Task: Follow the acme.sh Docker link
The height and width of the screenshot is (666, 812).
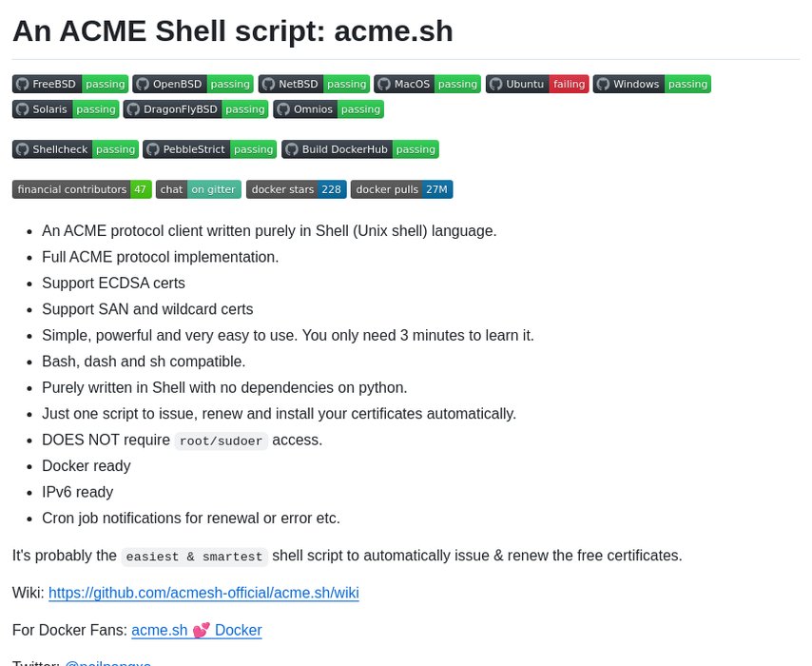Action: pyautogui.click(x=196, y=630)
